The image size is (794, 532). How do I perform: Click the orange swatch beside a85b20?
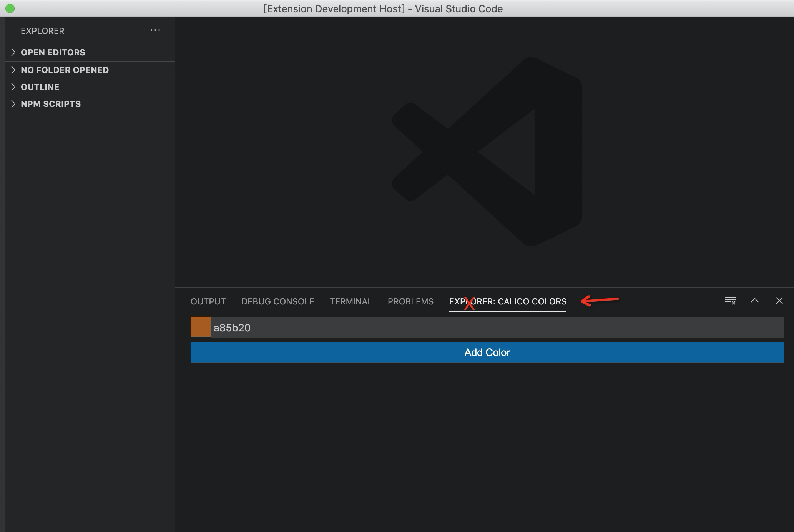point(201,327)
